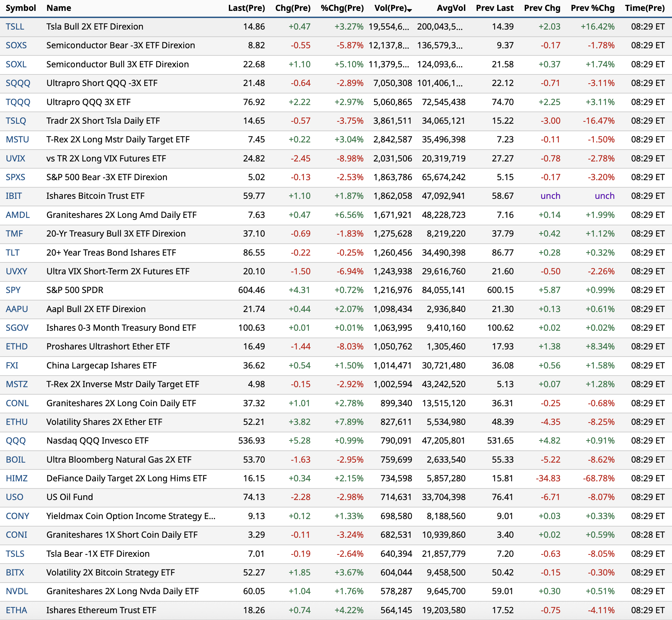Click the HIMZ ticker link
The height and width of the screenshot is (620, 672).
tap(17, 478)
